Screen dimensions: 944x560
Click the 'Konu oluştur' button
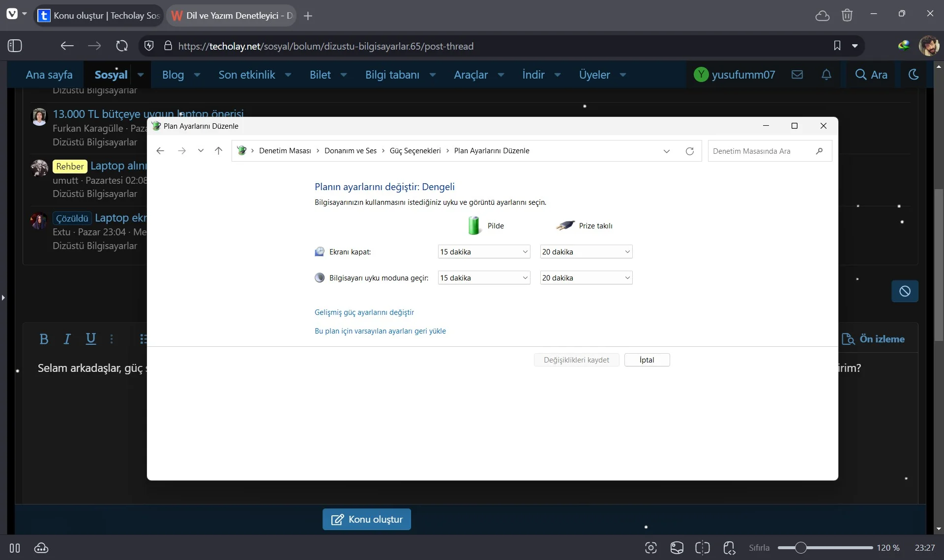coord(367,519)
